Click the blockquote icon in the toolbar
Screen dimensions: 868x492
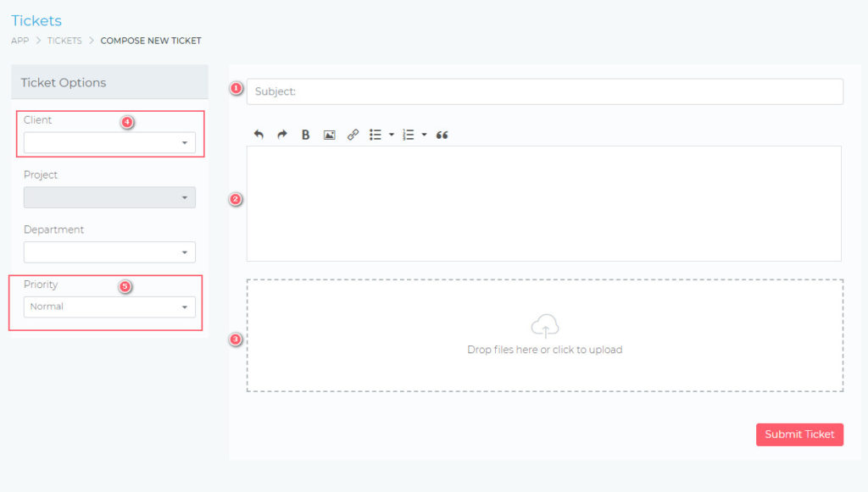pos(441,134)
